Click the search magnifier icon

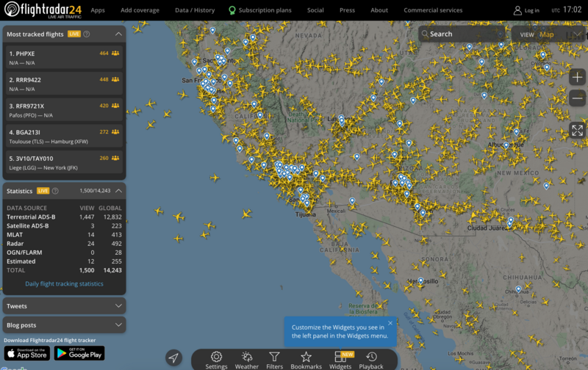pyautogui.click(x=425, y=34)
